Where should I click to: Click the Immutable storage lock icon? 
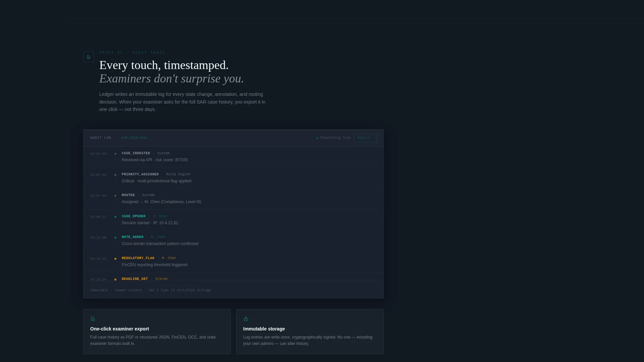click(246, 319)
